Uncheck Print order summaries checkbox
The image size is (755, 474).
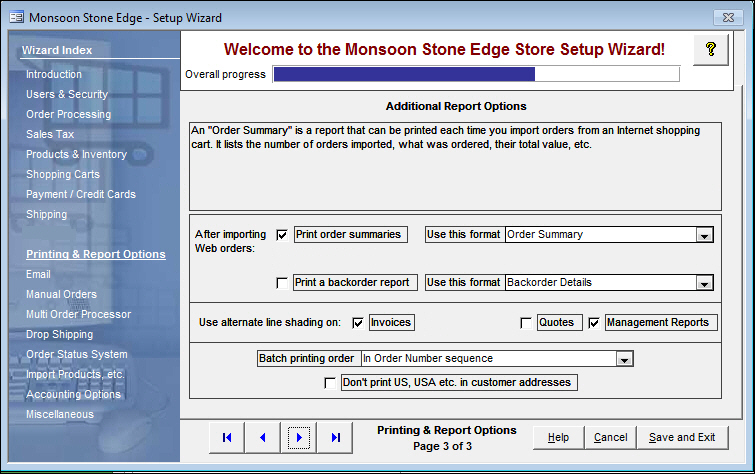pyautogui.click(x=282, y=235)
